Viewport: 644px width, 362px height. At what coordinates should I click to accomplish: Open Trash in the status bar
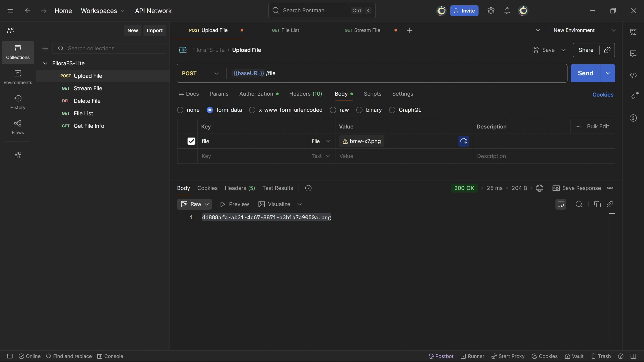pos(601,356)
